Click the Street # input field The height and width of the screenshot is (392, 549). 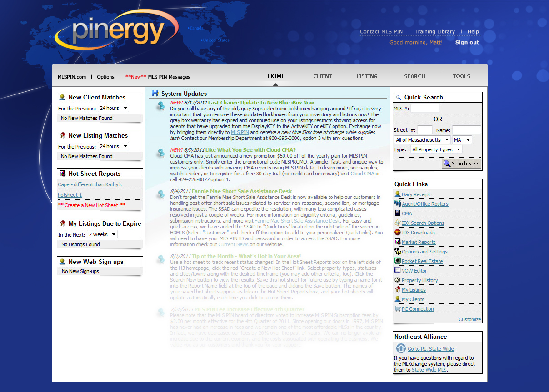425,130
